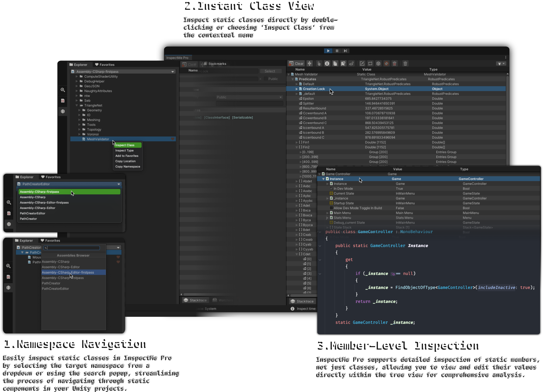Expand the Creation Lock row

click(297, 89)
